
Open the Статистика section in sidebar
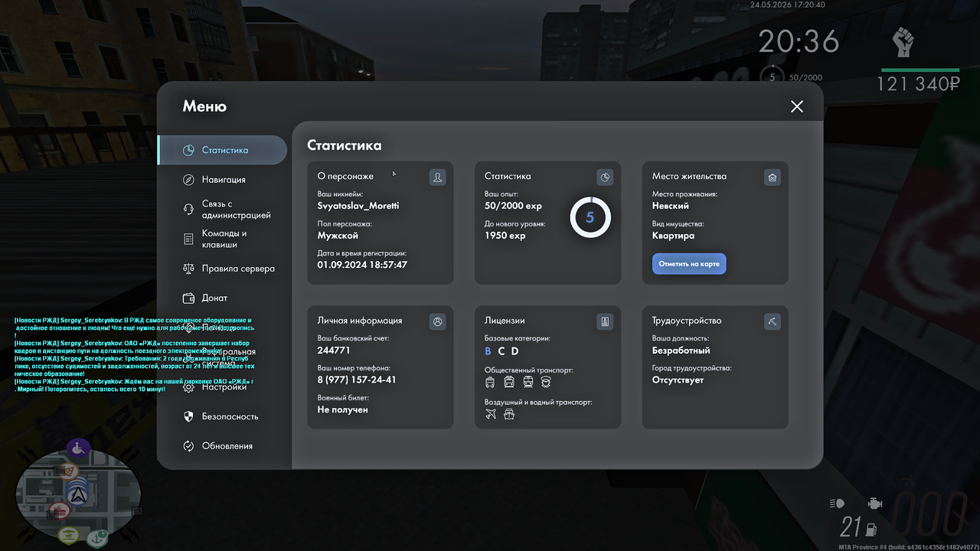pos(222,150)
